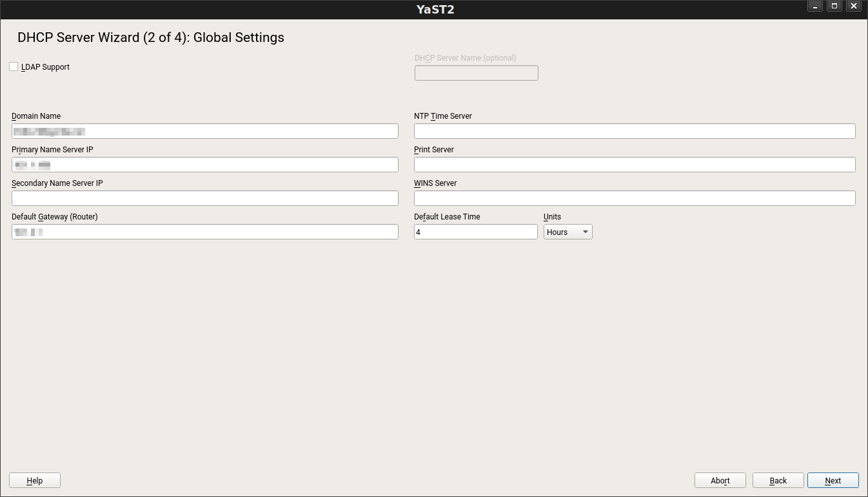Focus the Default Gateway (Router) field
This screenshot has width=868, height=497.
coord(204,231)
